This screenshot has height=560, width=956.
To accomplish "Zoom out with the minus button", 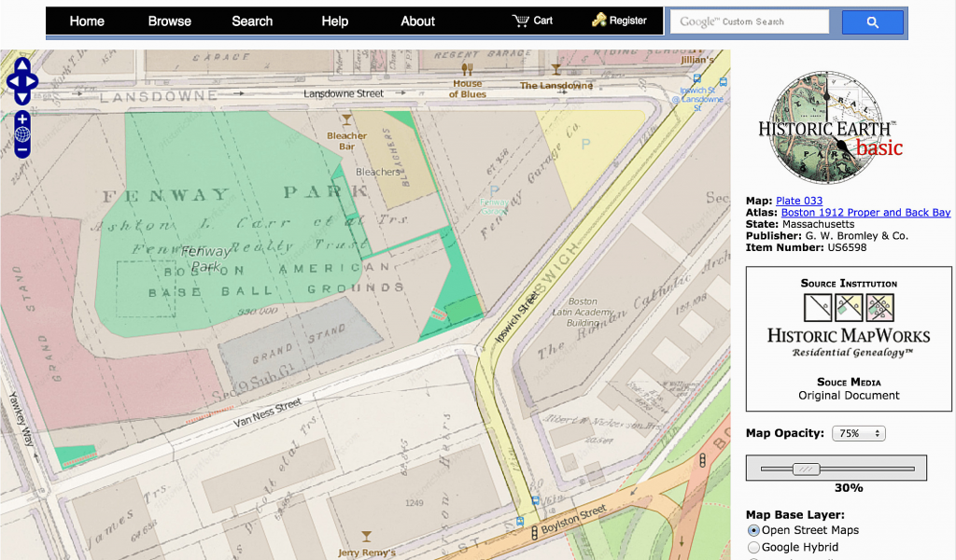I will 22,149.
